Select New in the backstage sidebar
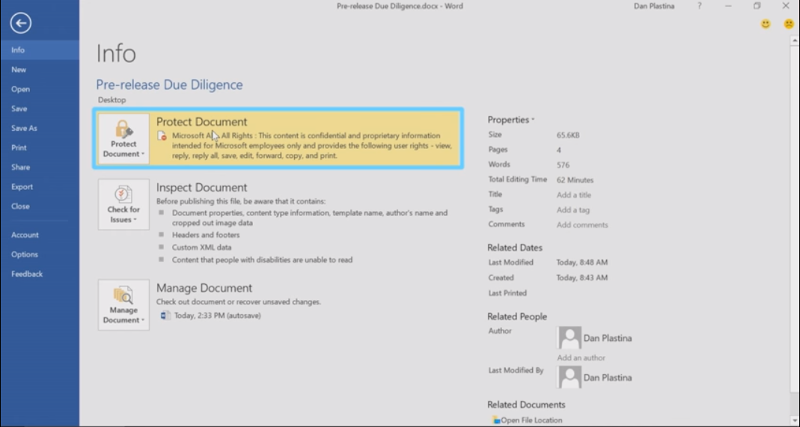 coord(40,69)
